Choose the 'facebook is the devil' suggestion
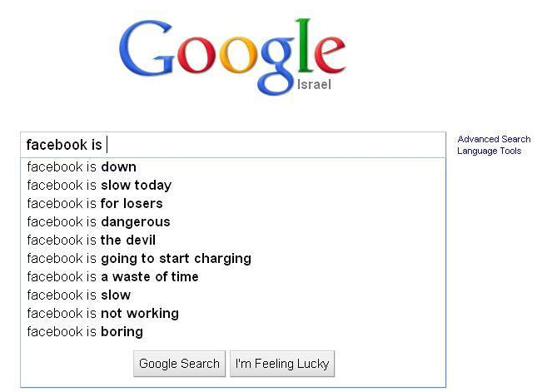The width and height of the screenshot is (542, 392). tap(91, 240)
